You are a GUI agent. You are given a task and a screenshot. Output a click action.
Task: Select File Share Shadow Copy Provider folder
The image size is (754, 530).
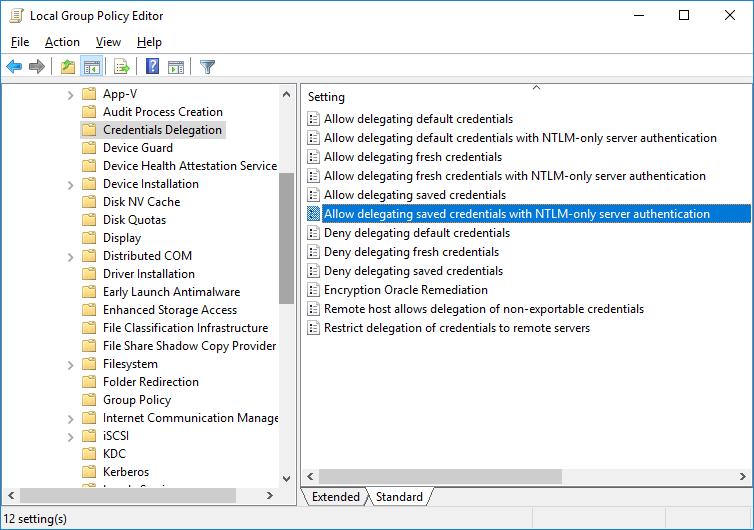189,346
